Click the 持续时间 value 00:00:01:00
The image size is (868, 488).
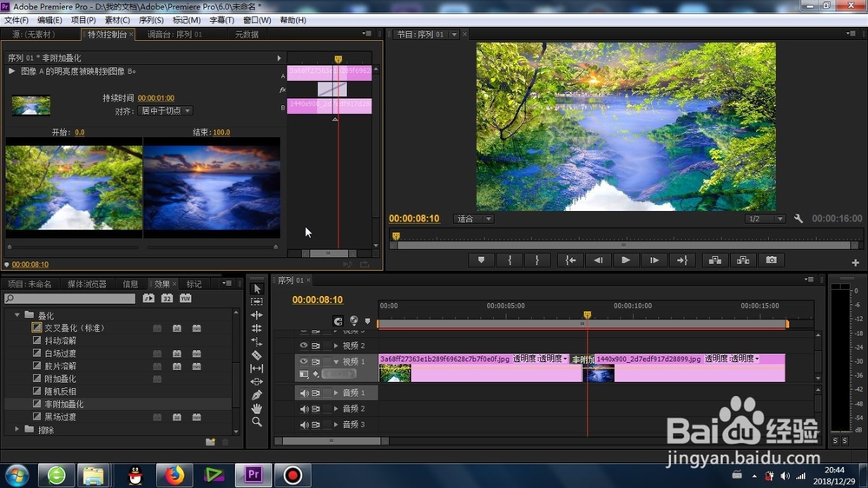156,98
